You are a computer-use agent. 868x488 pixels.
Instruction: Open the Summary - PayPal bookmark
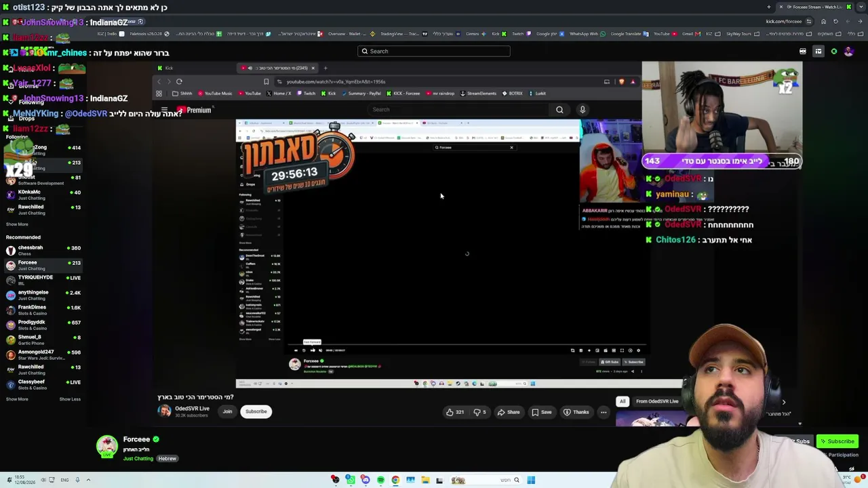[361, 94]
